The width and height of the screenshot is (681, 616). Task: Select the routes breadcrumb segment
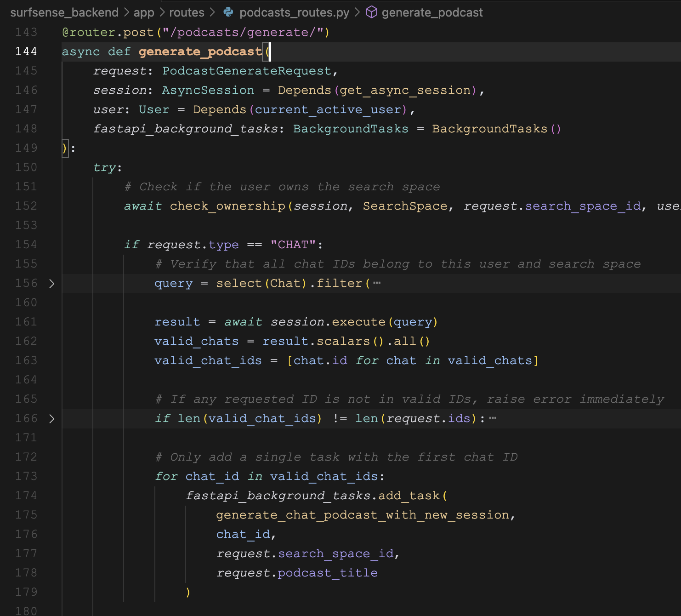click(187, 12)
